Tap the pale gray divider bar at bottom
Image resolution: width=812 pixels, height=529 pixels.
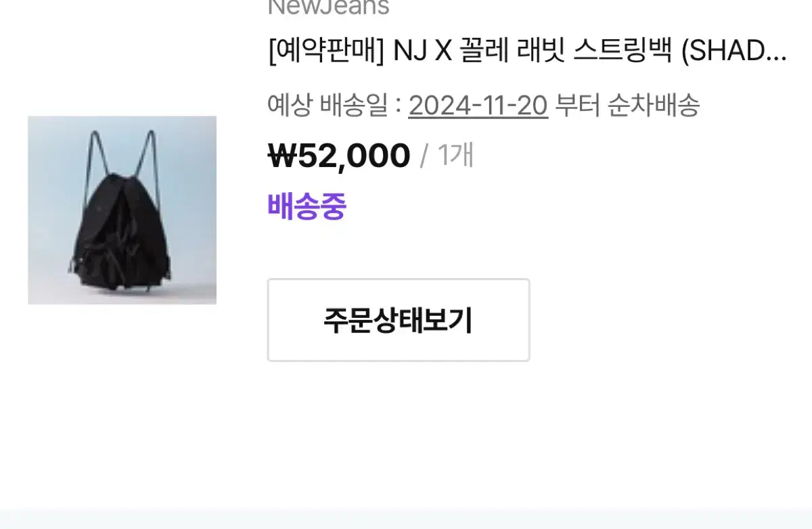click(406, 519)
